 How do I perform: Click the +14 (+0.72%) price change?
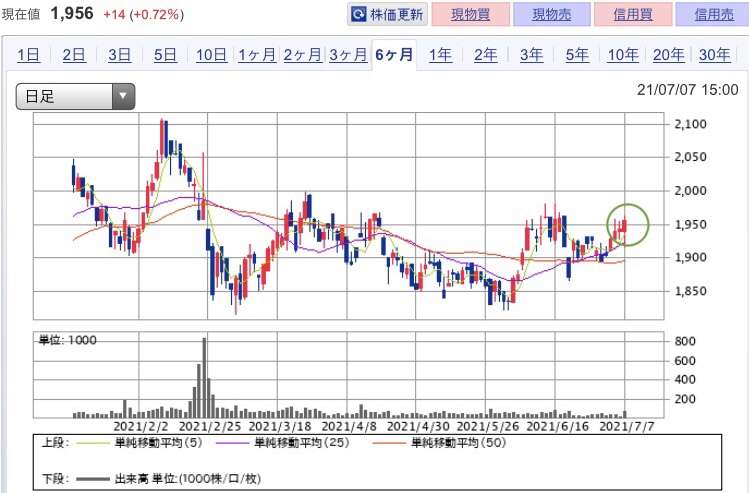(x=143, y=14)
